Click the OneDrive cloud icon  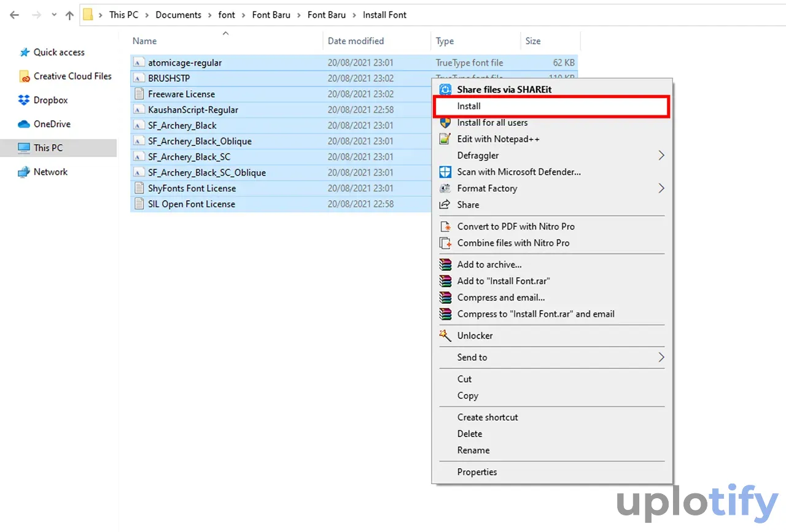(24, 124)
